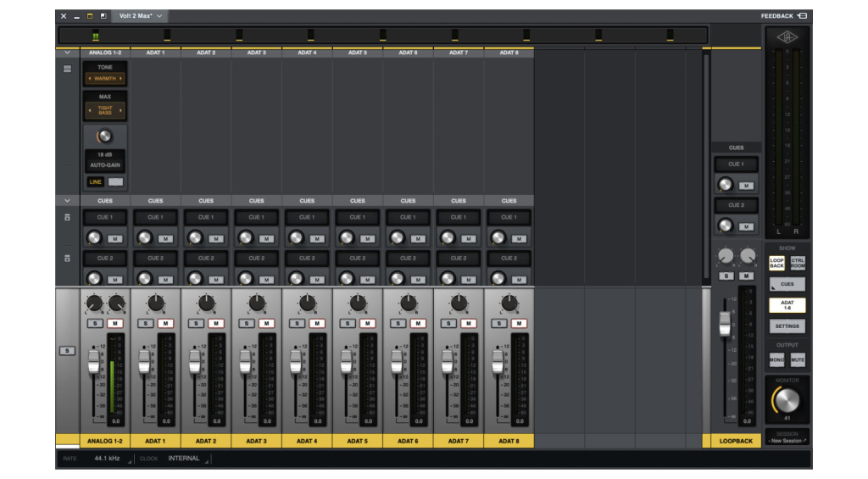Screen dimensions: 868x479
Task: Mute the ADAT 2 channel
Action: tap(216, 323)
